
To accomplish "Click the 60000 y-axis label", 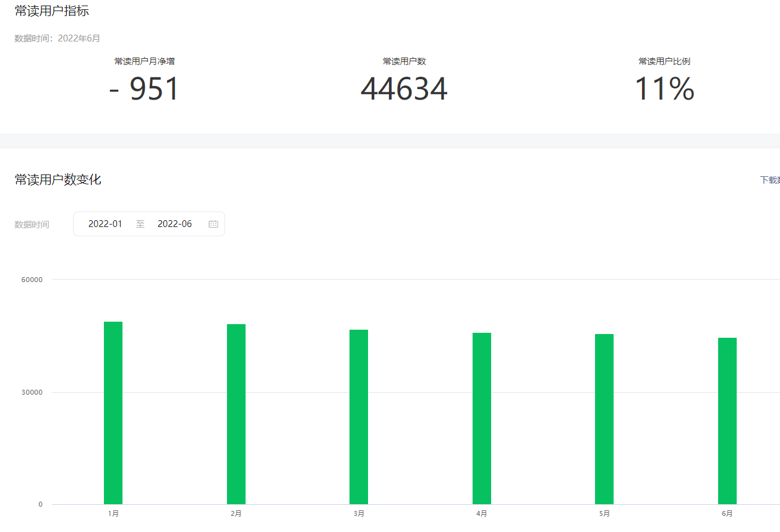I will tap(32, 280).
